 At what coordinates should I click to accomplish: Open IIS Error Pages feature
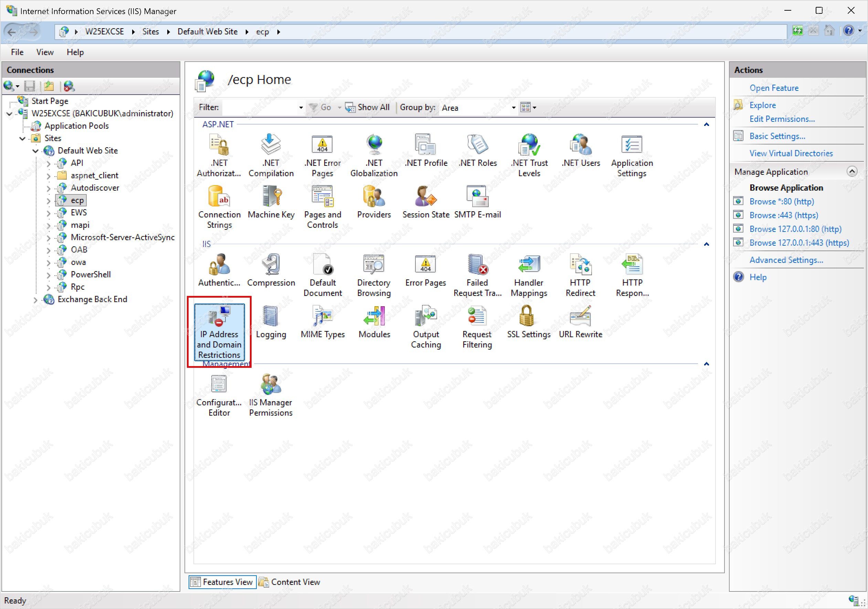tap(426, 270)
